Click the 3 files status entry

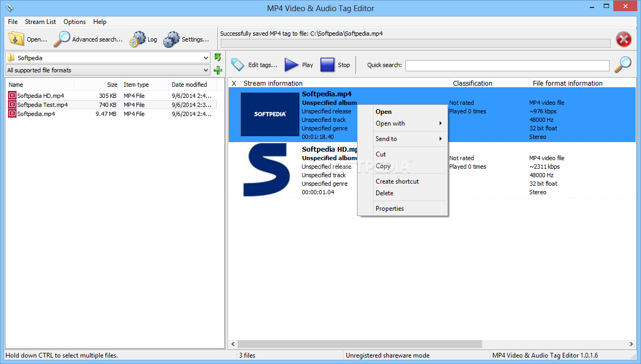click(247, 355)
